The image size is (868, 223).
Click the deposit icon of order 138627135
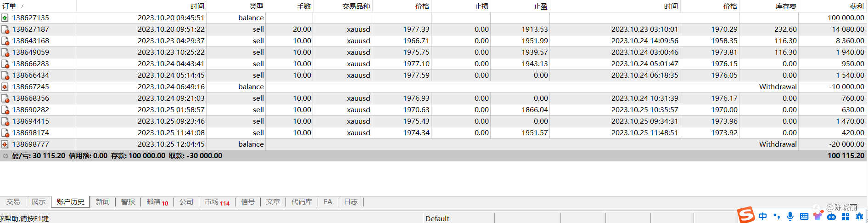(x=5, y=18)
